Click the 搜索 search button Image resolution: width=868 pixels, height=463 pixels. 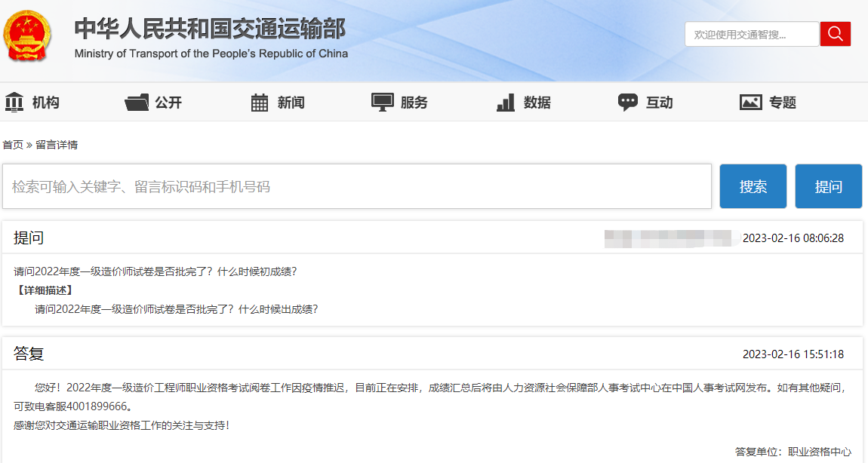(753, 186)
